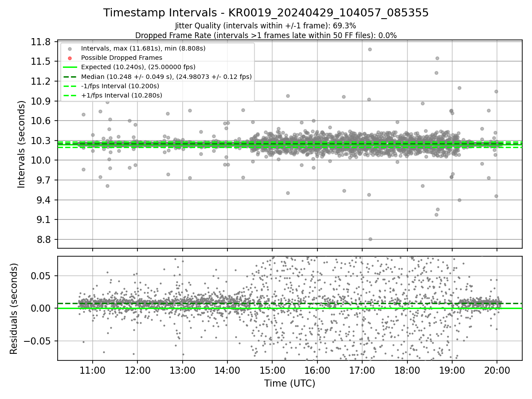
Task: Click legend entry 'Intervals, max (11.681s), min (8.808s)'
Action: click(x=143, y=48)
